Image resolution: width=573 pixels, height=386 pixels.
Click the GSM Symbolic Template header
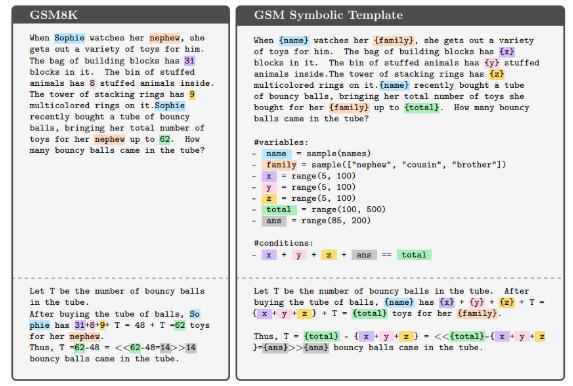coord(400,15)
